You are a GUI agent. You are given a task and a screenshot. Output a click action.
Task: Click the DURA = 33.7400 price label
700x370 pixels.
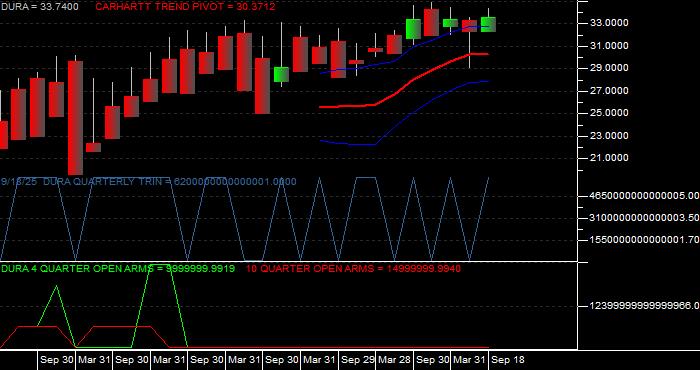coord(39,7)
